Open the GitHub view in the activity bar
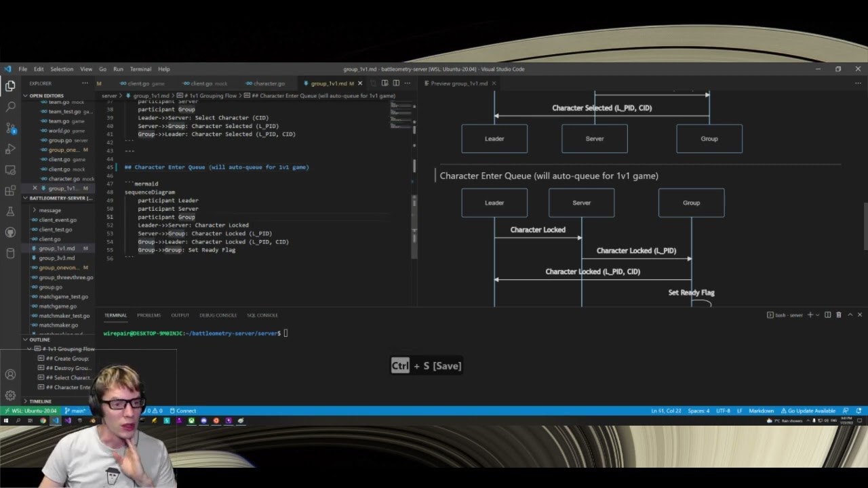 (x=10, y=232)
